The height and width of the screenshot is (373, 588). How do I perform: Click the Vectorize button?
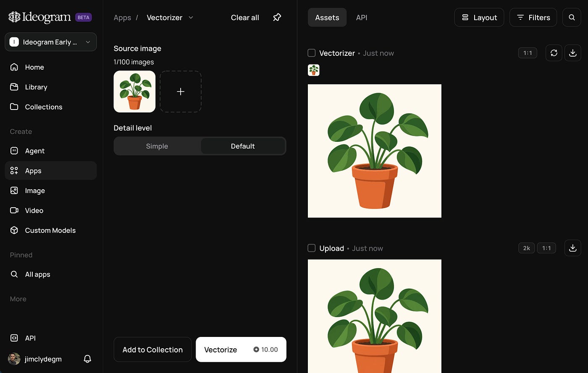[x=241, y=350]
